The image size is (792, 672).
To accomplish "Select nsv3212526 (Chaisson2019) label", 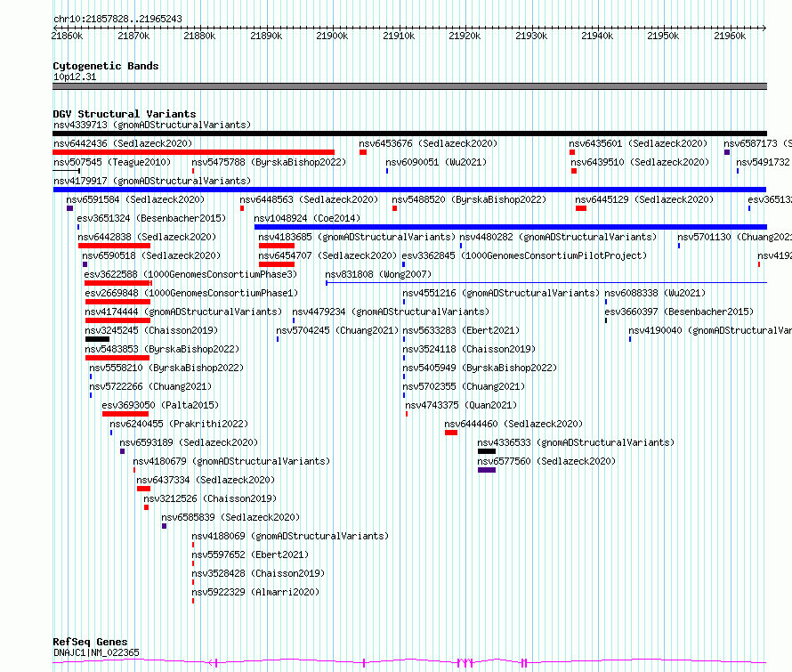I will [x=210, y=498].
